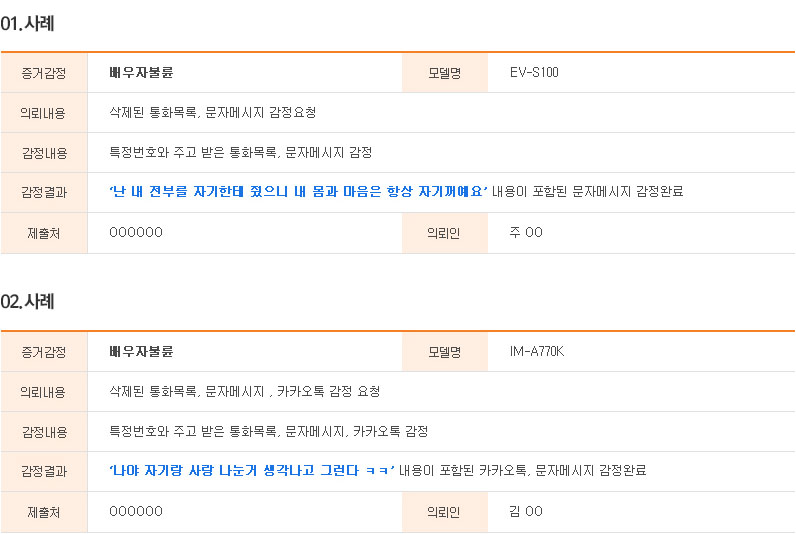
Task: Click '삭제된 통화목록, 문자메시지 감정요청' text
Action: pyautogui.click(x=212, y=112)
